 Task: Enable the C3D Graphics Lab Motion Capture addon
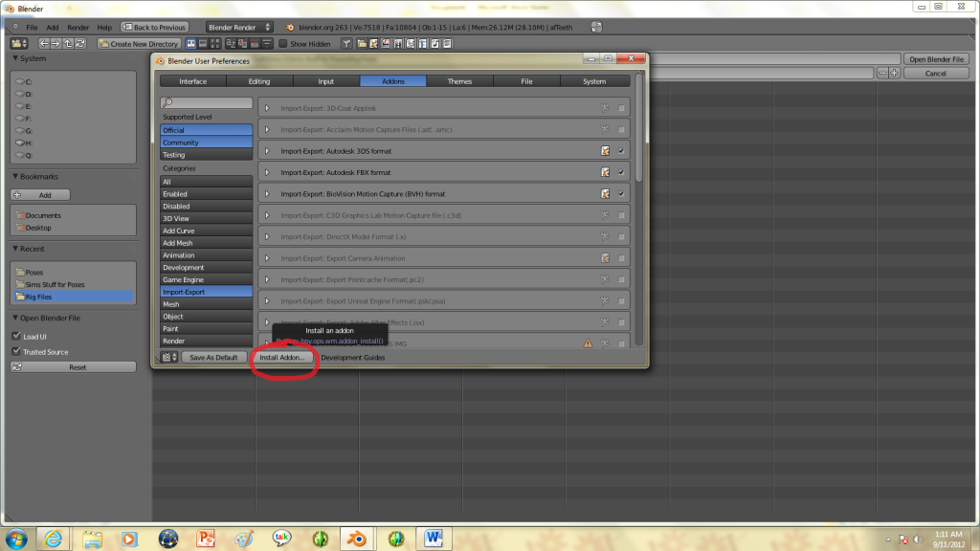click(621, 215)
